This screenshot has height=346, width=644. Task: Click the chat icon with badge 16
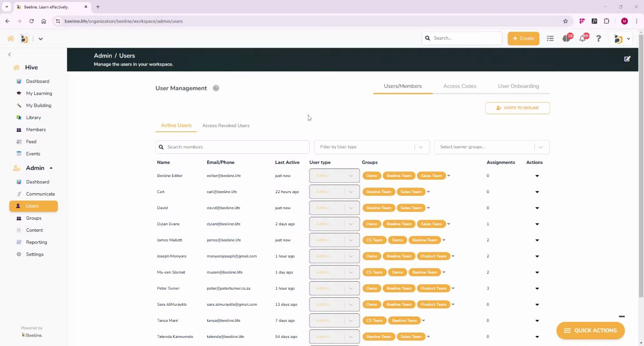tap(567, 39)
